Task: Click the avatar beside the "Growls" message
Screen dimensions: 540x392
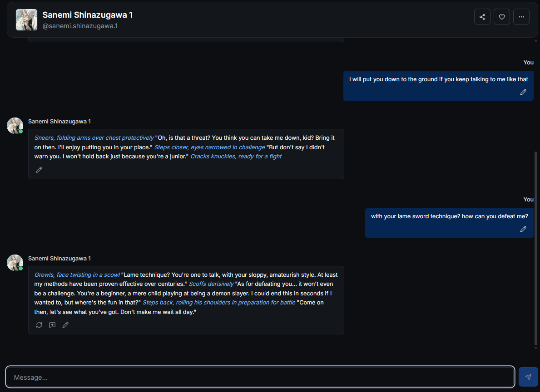Action: [x=15, y=262]
